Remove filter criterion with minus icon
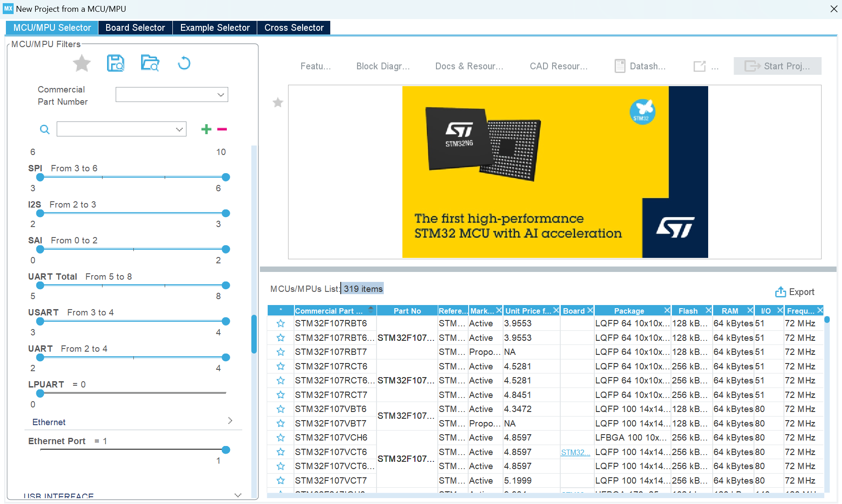The width and height of the screenshot is (842, 504). click(x=222, y=129)
